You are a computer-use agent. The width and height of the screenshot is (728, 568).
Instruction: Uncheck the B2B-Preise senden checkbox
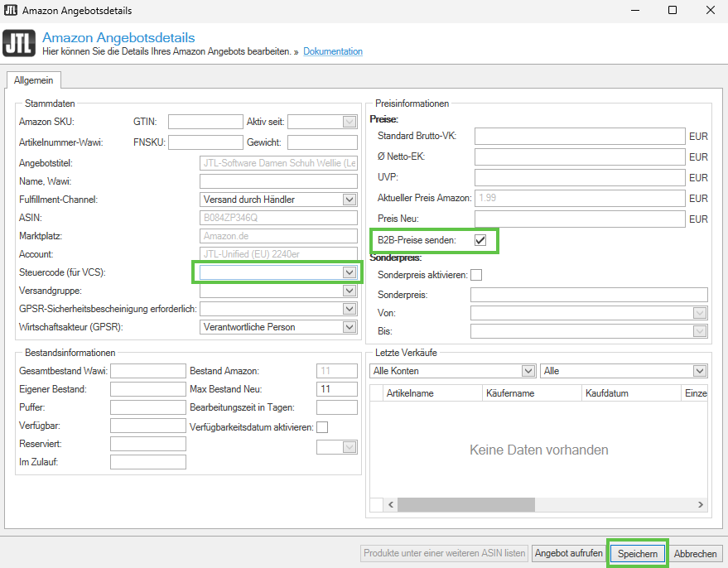click(x=480, y=240)
